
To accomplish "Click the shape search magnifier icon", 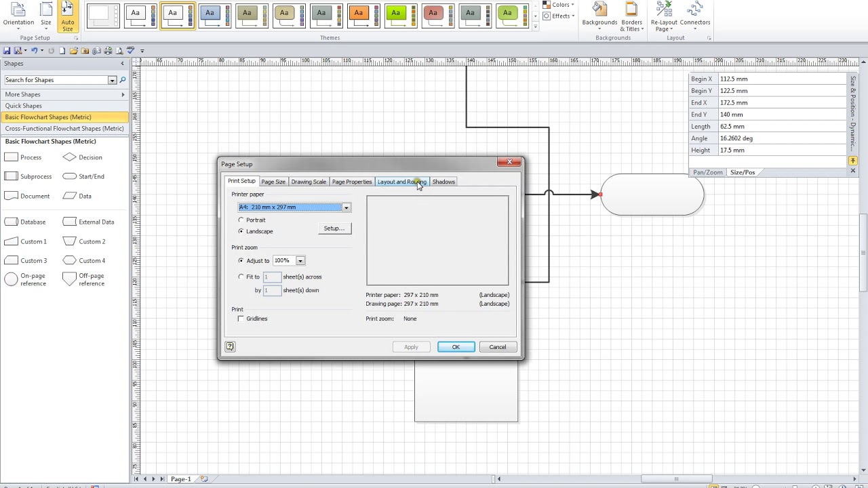I will [x=123, y=80].
